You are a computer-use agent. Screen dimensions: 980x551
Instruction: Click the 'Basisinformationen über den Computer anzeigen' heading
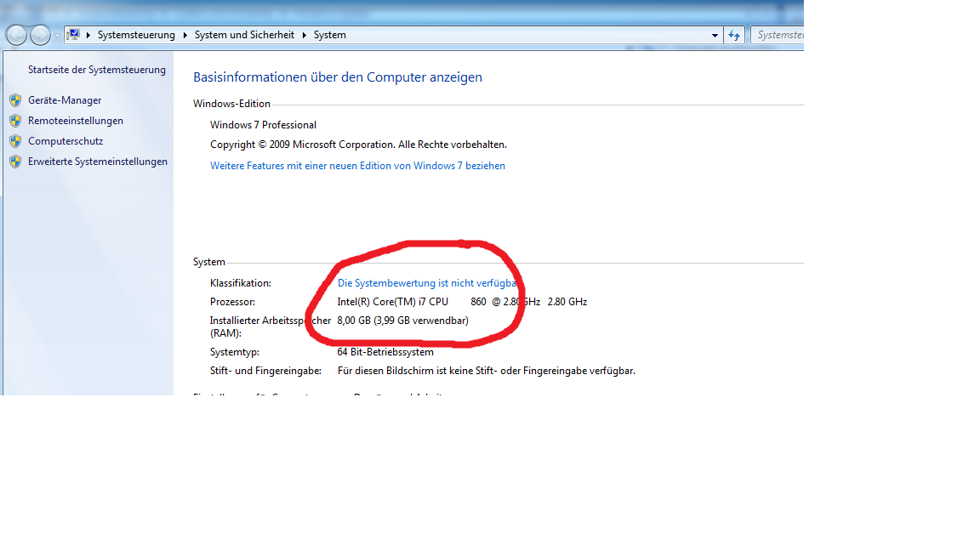coord(338,77)
